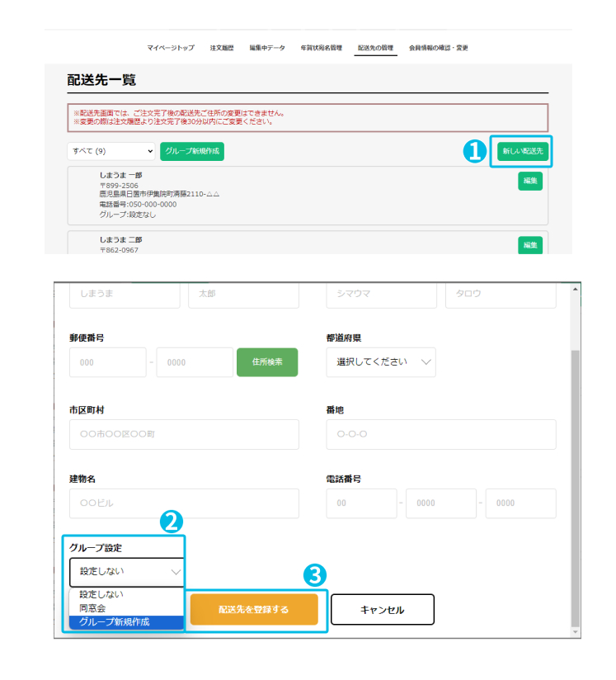Click the 建物名 input field
Image resolution: width=616 pixels, height=680 pixels.
(184, 503)
